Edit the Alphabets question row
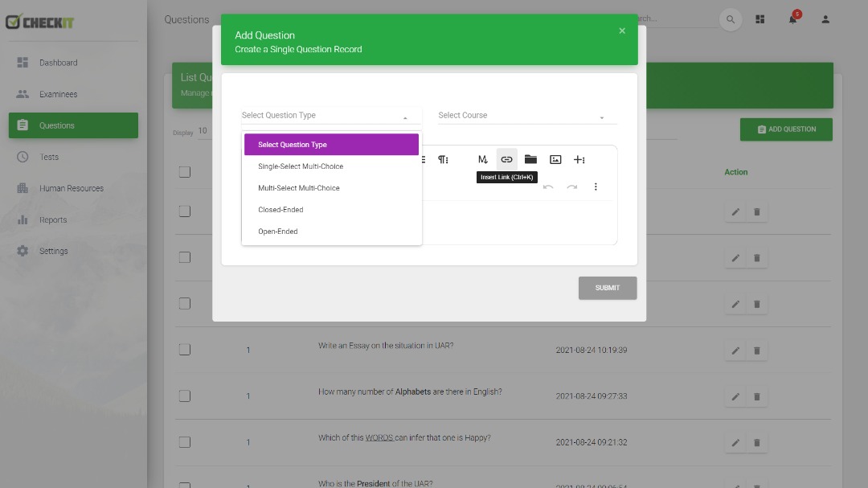Image resolution: width=868 pixels, height=488 pixels. [735, 396]
